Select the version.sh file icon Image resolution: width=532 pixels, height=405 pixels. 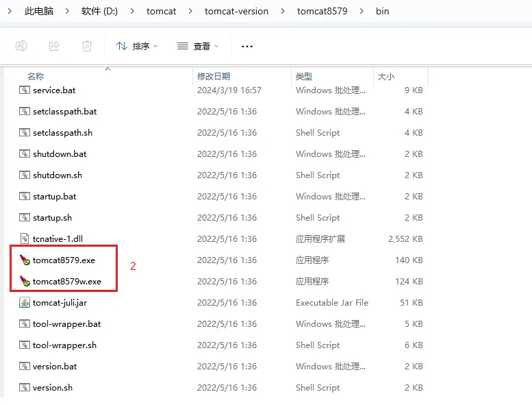point(25,387)
